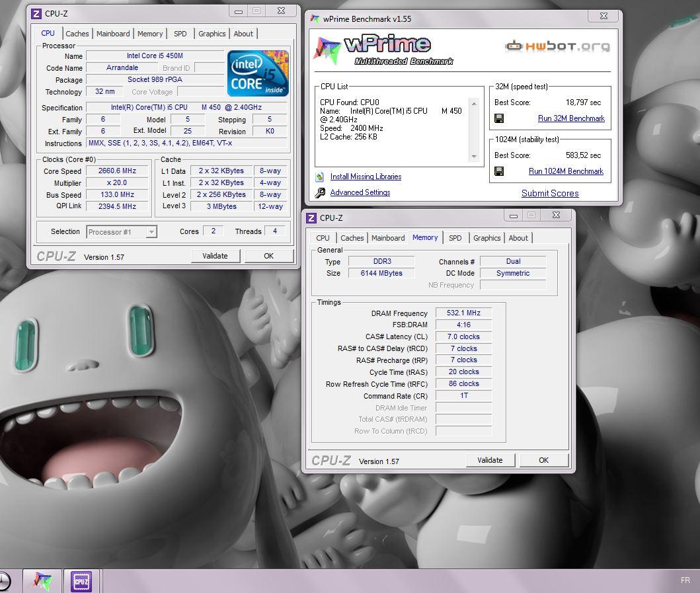Click the processor name Intel Core i5 450M
Viewport: 700px width, 593px height.
pyautogui.click(x=155, y=56)
